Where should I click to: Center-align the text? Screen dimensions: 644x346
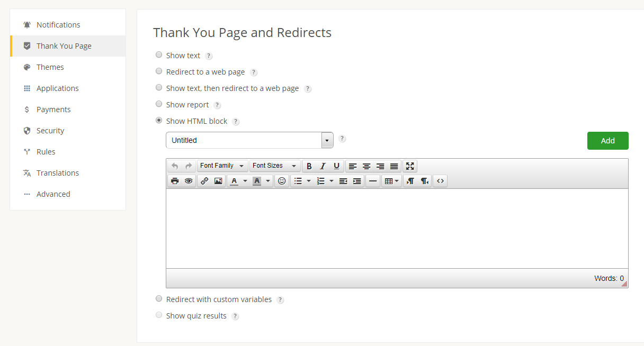(x=366, y=166)
